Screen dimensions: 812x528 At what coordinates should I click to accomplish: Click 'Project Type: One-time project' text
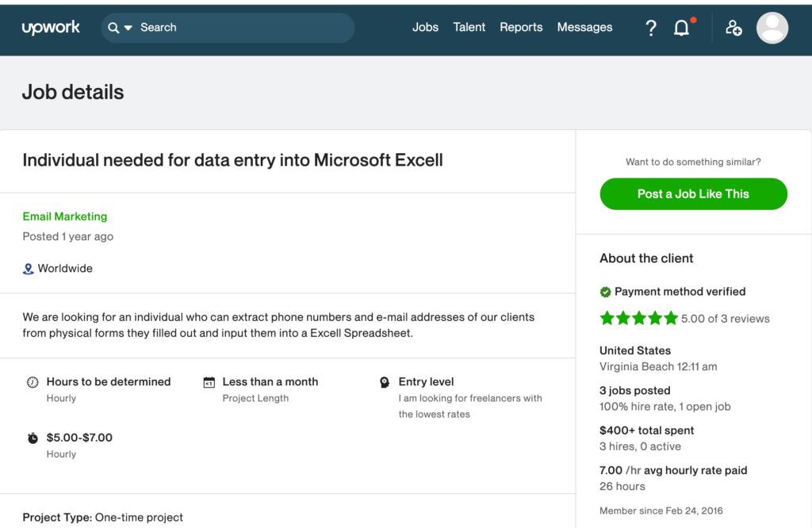point(102,517)
